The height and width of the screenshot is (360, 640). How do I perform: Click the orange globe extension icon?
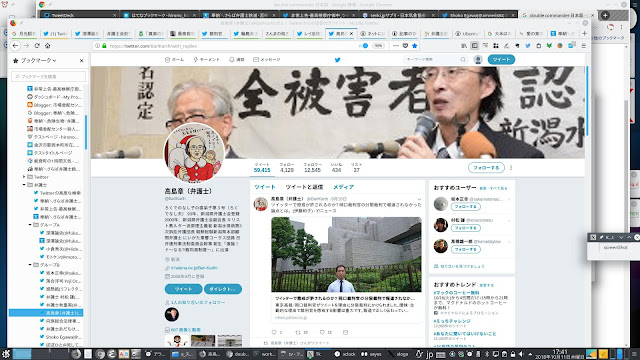[x=560, y=46]
